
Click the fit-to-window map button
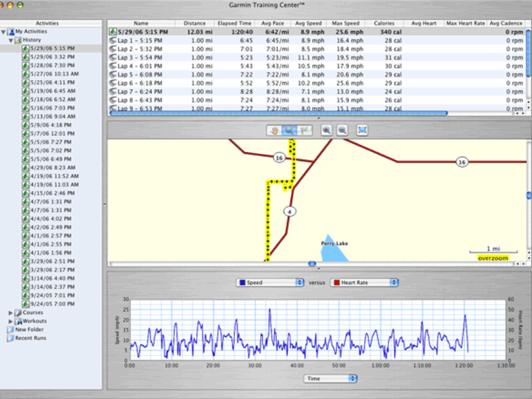362,130
